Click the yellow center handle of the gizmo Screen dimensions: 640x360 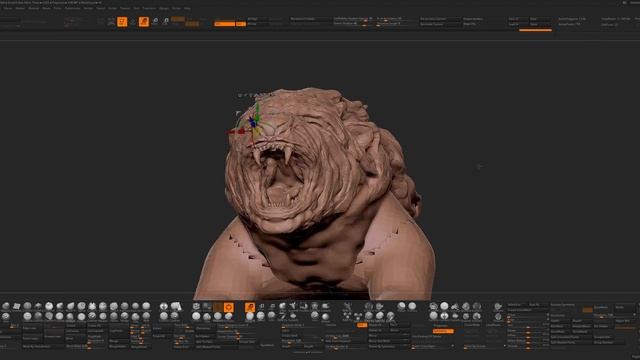pyautogui.click(x=256, y=131)
